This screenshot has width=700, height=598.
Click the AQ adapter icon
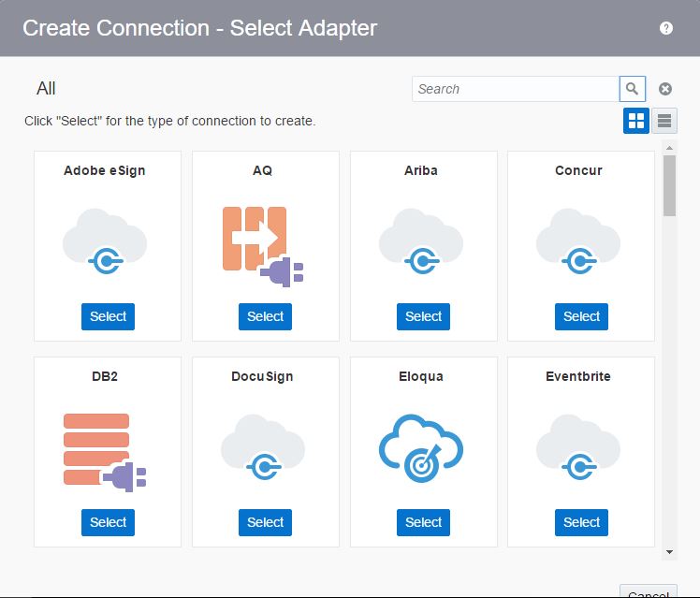pos(263,246)
